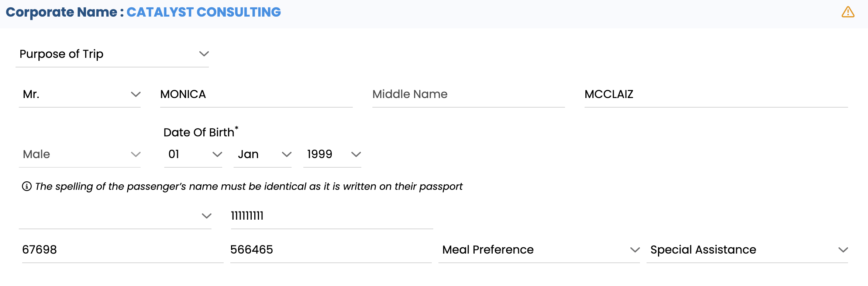This screenshot has height=286, width=868.
Task: Click the orange warning triangle icon
Action: point(848,12)
